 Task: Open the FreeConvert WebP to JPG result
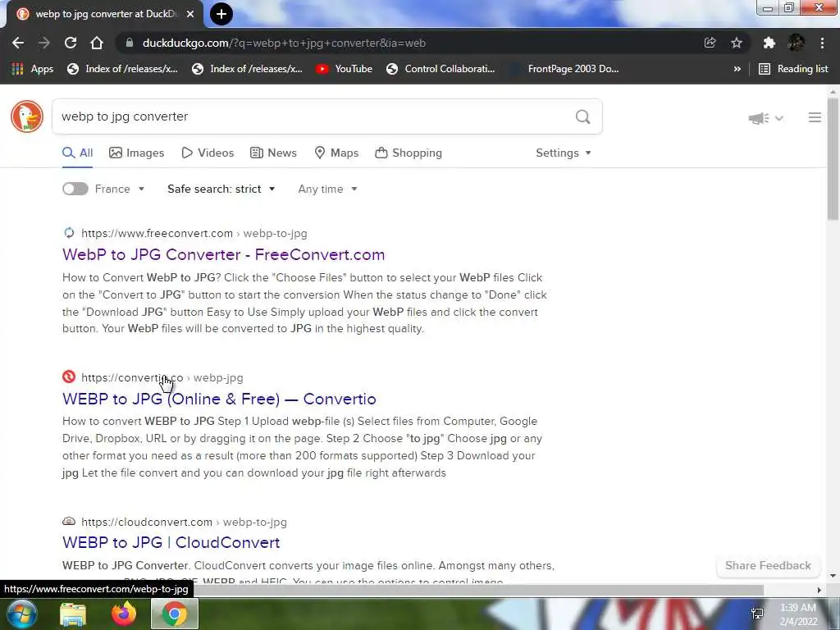point(223,254)
